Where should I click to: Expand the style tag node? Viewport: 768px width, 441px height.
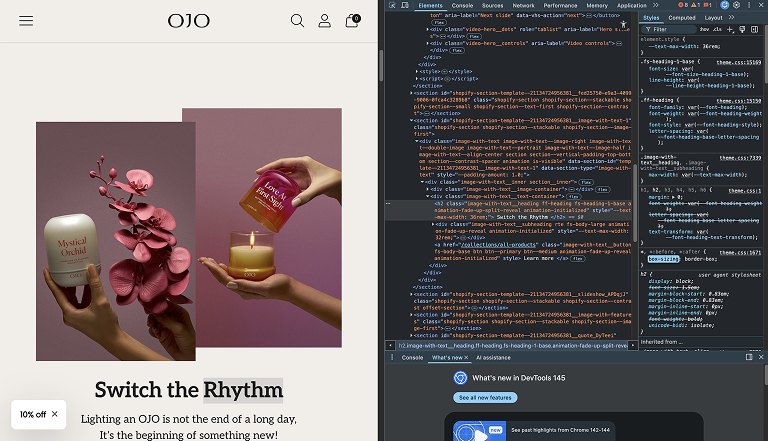[417, 72]
